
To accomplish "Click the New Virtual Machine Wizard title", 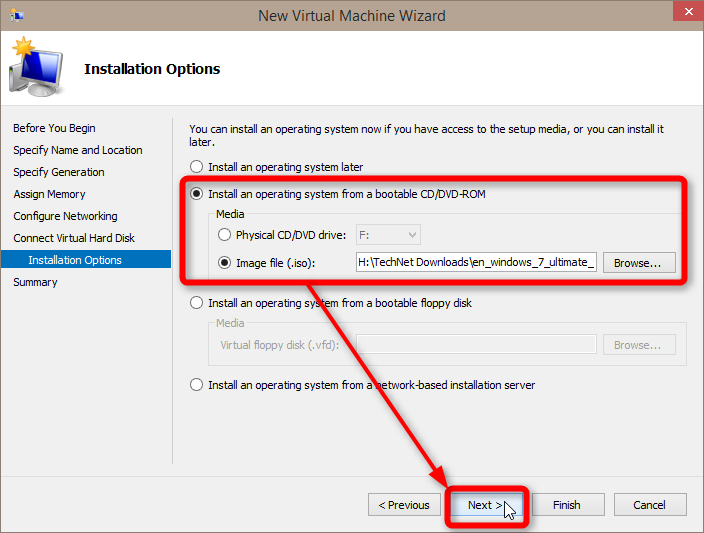I will (352, 16).
